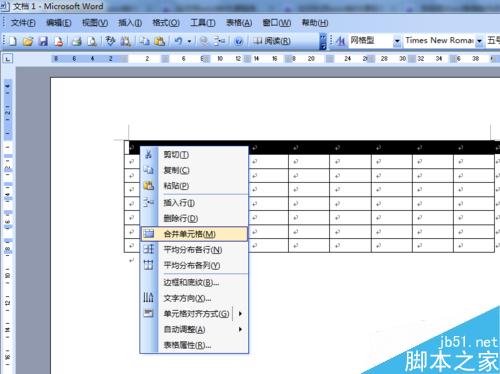500x374 pixels.
Task: Choose 剪切(T) in the context menu
Action: 194,155
